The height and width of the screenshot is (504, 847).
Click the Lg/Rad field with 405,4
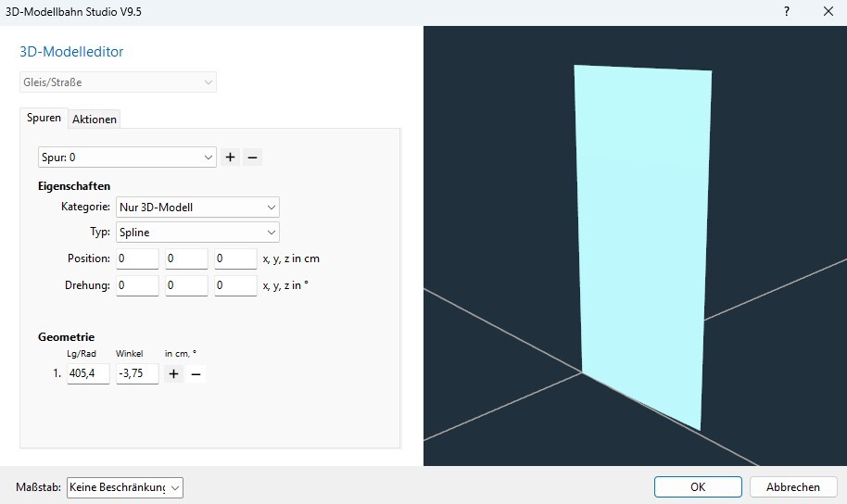click(x=88, y=373)
